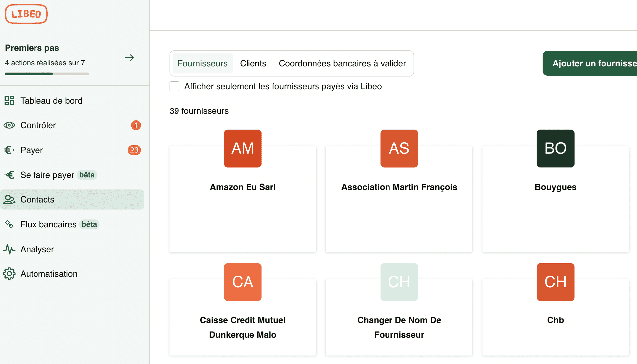Switch to the Clients tab

pos(253,63)
